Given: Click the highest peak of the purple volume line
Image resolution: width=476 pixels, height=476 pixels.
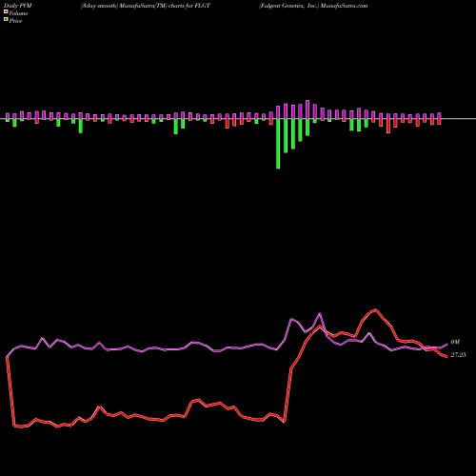Looking at the screenshot, I should (x=320, y=313).
